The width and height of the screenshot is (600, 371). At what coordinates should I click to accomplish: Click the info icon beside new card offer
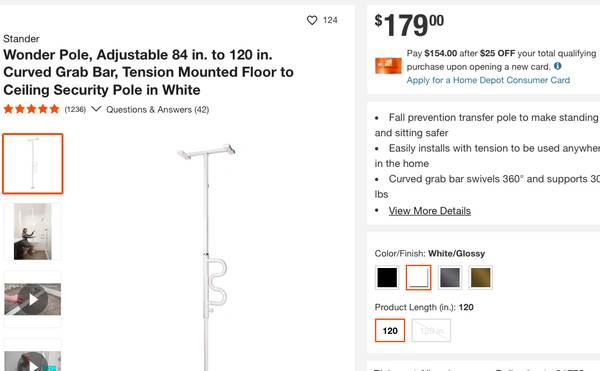[x=558, y=66]
